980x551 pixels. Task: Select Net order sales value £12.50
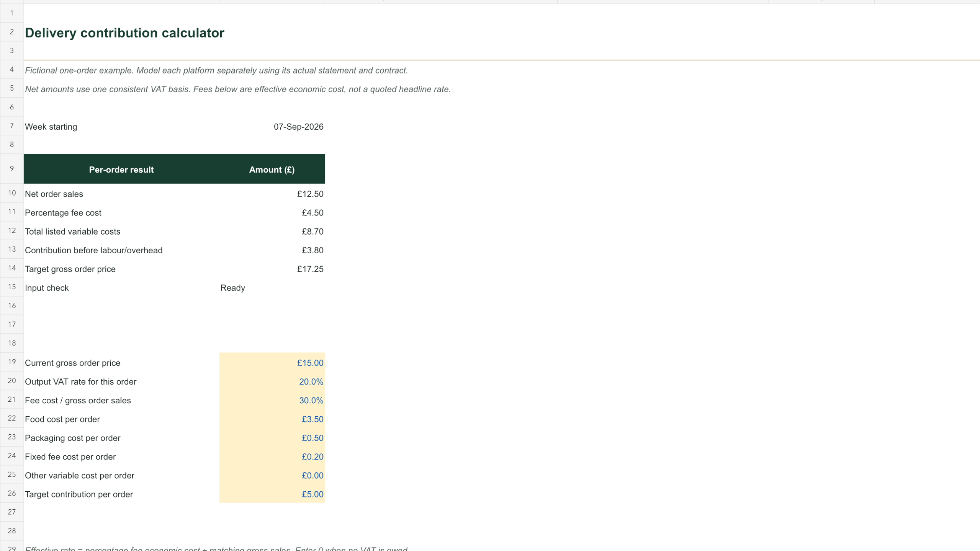tap(310, 194)
